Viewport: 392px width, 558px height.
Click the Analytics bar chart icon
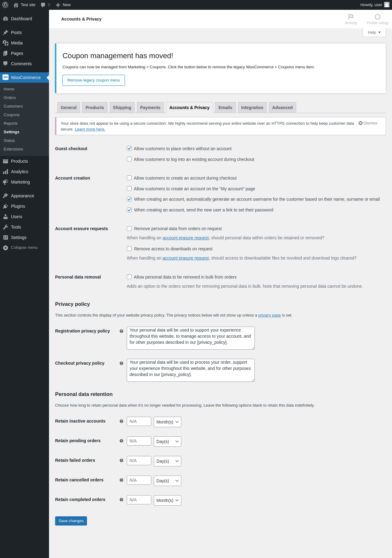pos(6,172)
